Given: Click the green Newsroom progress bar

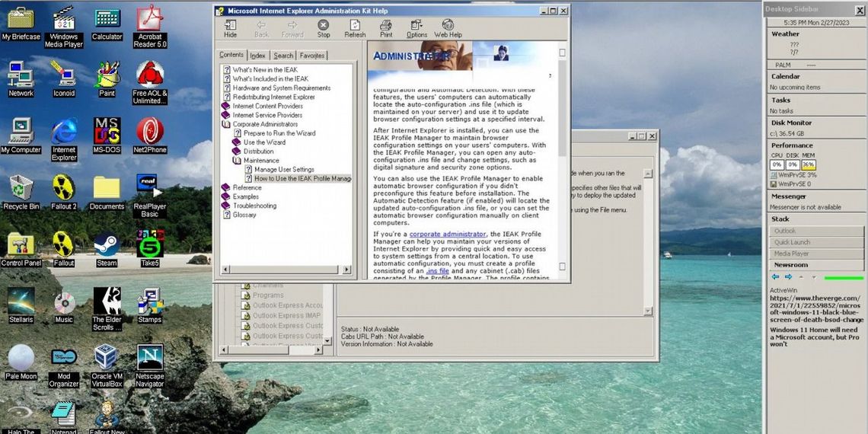Looking at the screenshot, I should (843, 278).
